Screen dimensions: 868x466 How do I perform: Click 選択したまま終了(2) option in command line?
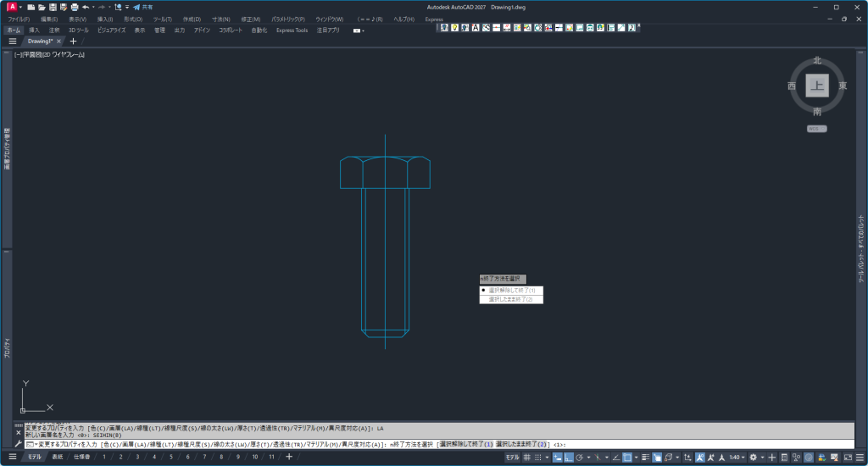(521, 444)
